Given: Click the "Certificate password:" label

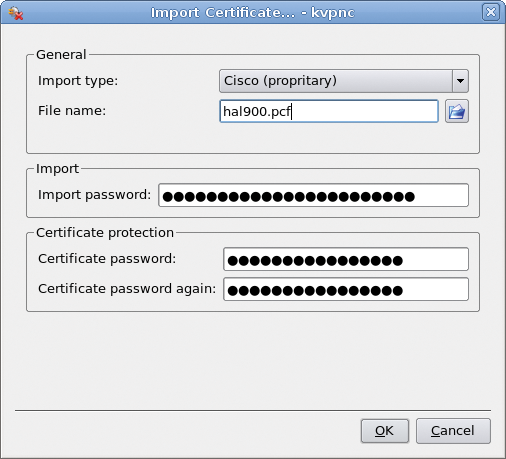Looking at the screenshot, I should click(x=107, y=259).
